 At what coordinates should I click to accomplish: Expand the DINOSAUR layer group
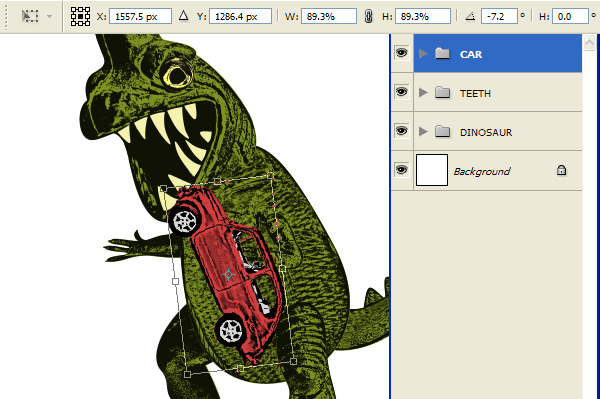pos(423,132)
